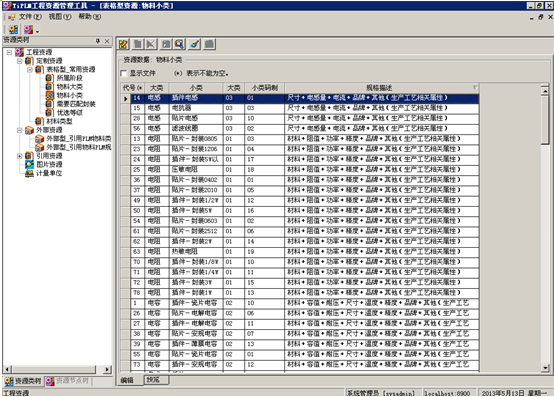Click the pink gear toolbar icon
Screen dimensions: 554x397
(x=28, y=29)
